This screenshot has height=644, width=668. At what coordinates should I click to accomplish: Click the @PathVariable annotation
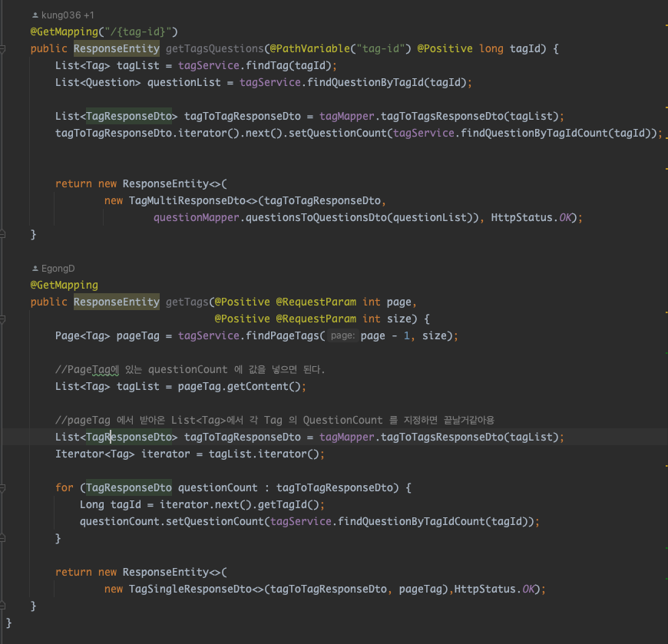click(309, 49)
